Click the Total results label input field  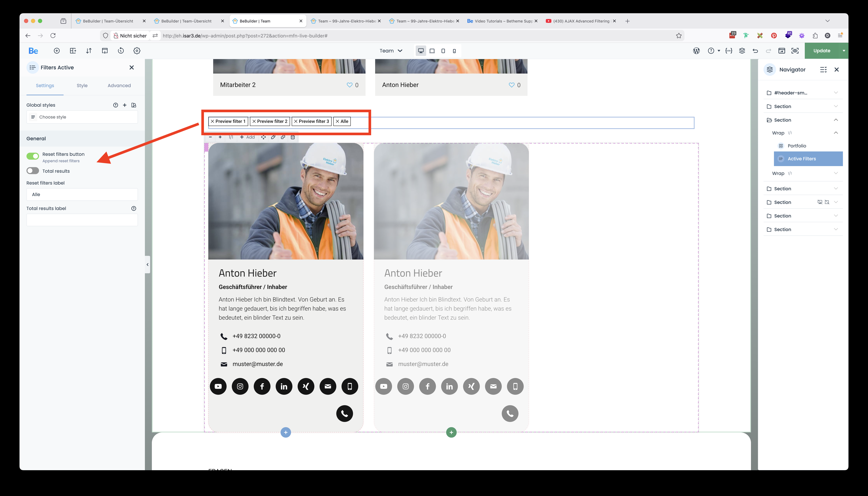(82, 220)
